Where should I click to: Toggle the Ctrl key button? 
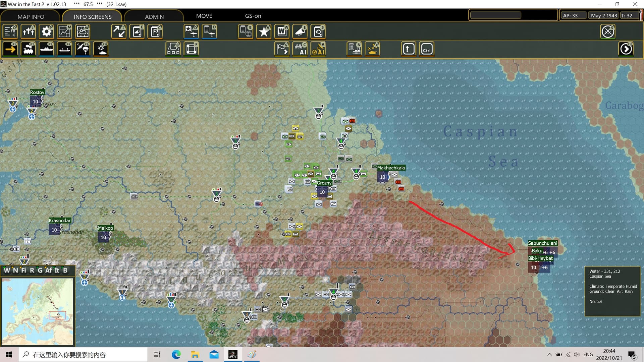click(x=427, y=49)
